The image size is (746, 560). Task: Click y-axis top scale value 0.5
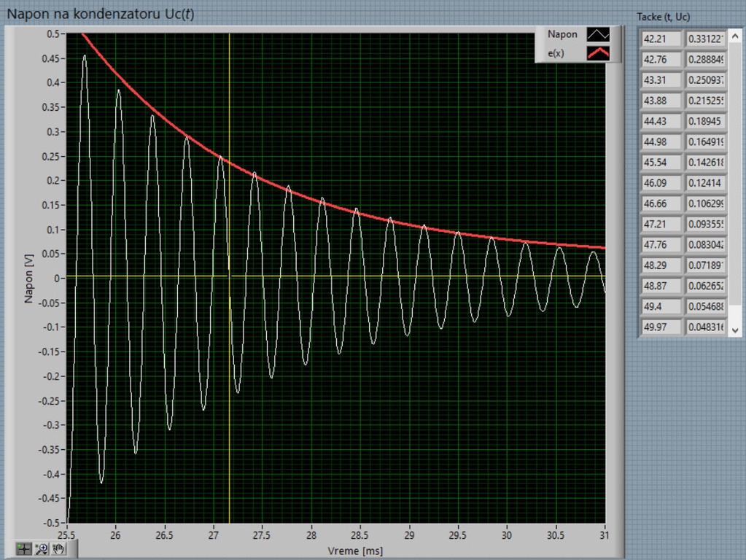(53, 34)
